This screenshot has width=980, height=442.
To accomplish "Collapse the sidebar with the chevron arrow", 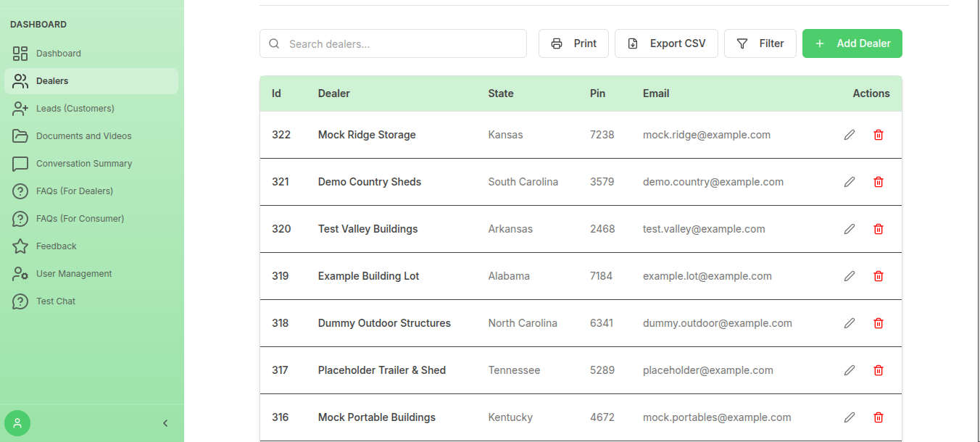I will pos(165,423).
